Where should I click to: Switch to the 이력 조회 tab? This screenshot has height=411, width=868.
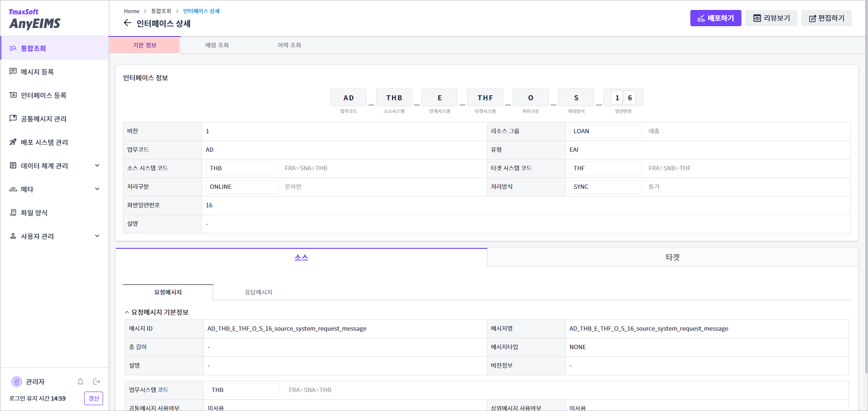point(289,45)
